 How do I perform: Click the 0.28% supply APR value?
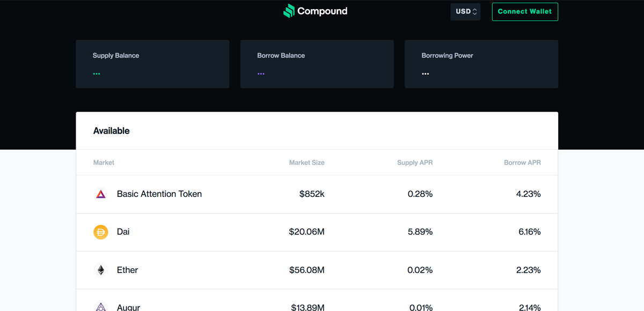click(x=420, y=194)
